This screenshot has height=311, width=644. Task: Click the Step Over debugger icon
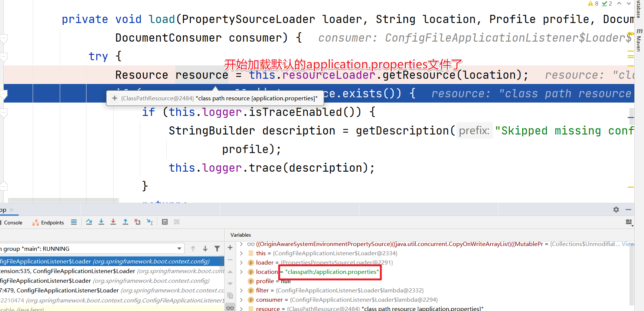(x=89, y=222)
